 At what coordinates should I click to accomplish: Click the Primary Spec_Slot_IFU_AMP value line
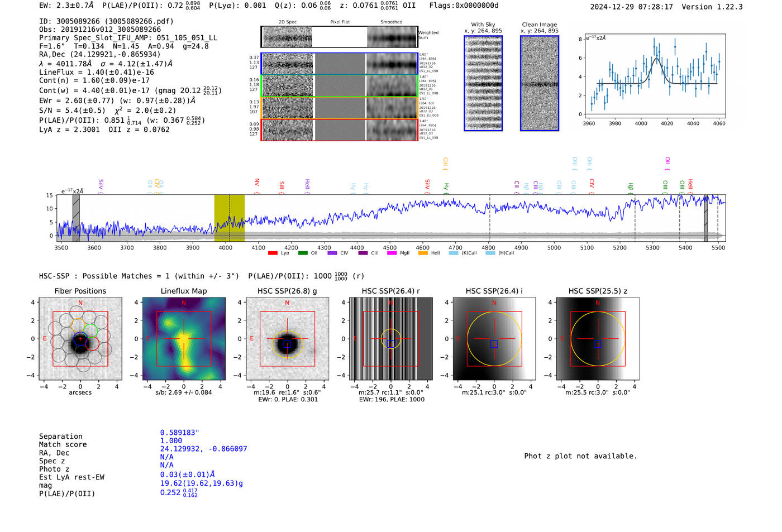click(x=128, y=38)
